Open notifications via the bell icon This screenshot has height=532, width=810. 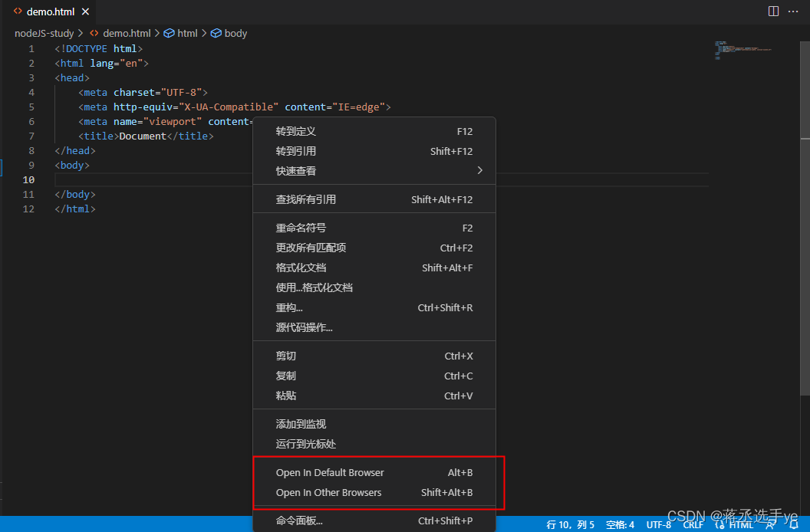tap(792, 525)
